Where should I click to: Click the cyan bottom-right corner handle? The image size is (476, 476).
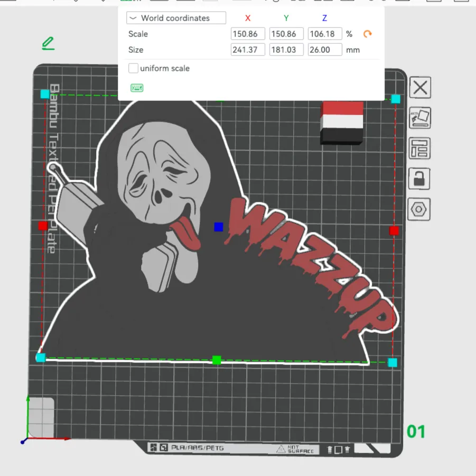(x=393, y=362)
